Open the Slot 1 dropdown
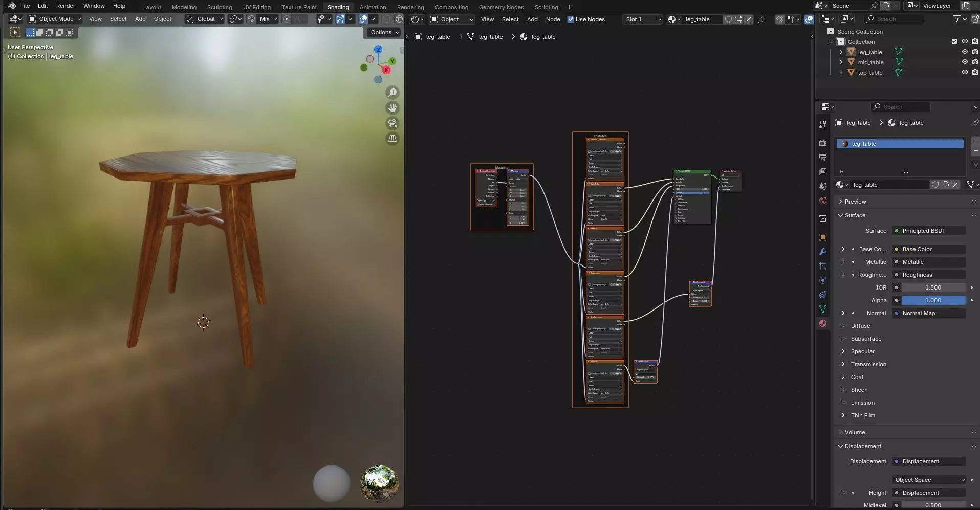The width and height of the screenshot is (980, 510). pos(643,19)
